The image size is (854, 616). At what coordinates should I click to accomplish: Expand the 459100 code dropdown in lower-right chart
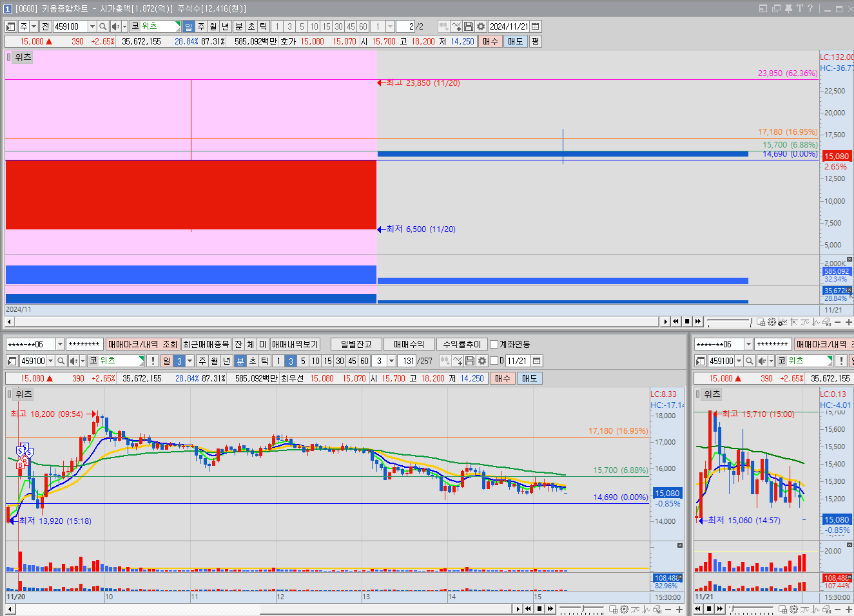coord(739,361)
